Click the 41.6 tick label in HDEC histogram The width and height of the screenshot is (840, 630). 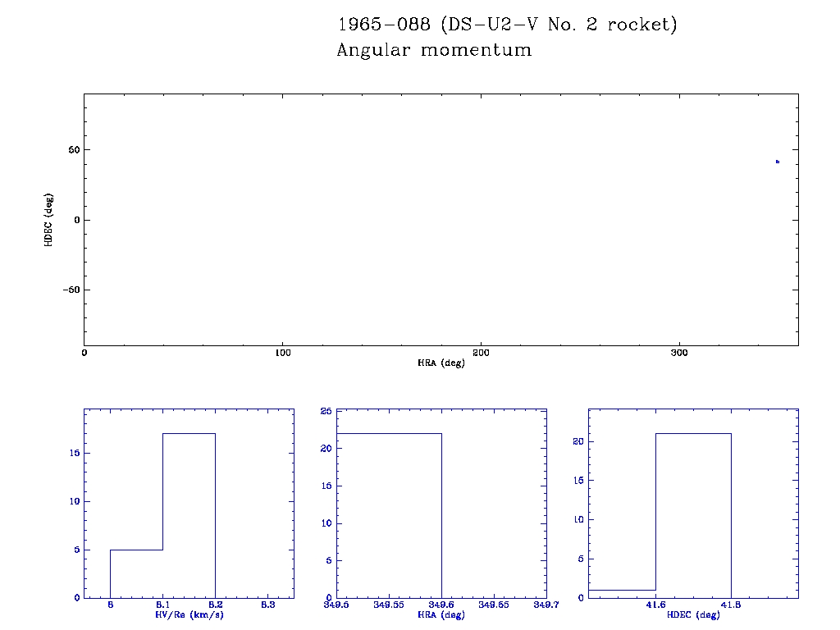(x=655, y=605)
